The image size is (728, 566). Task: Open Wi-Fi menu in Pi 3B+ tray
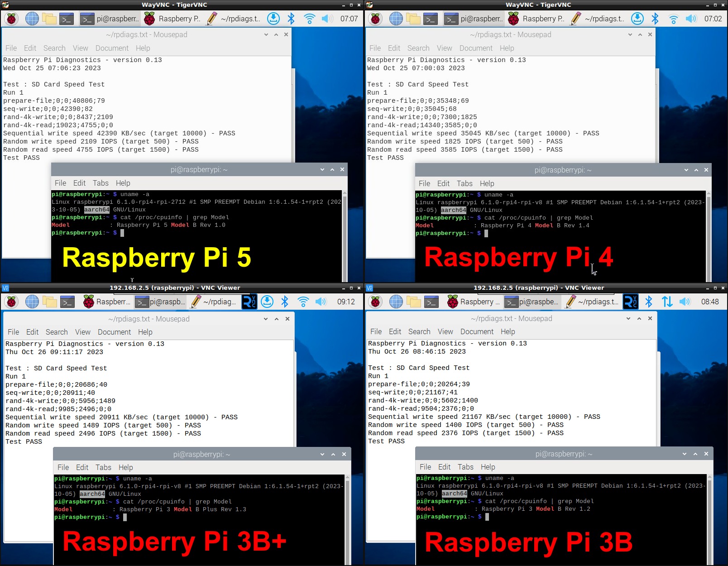[x=303, y=302]
